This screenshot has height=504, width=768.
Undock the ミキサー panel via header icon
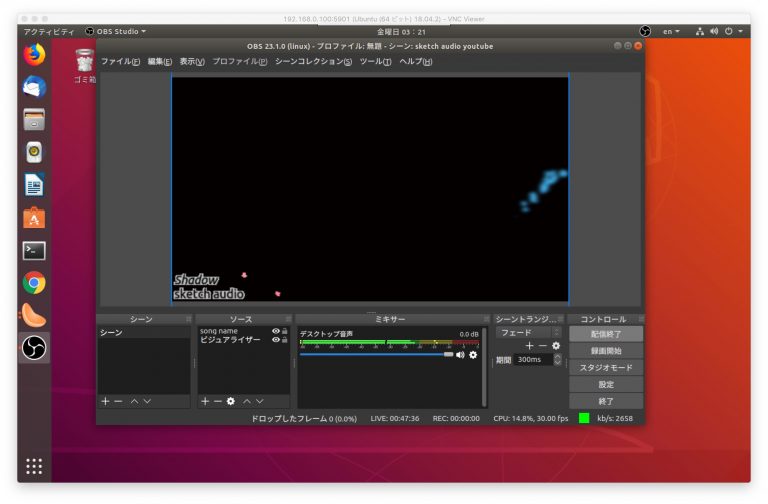click(x=486, y=319)
